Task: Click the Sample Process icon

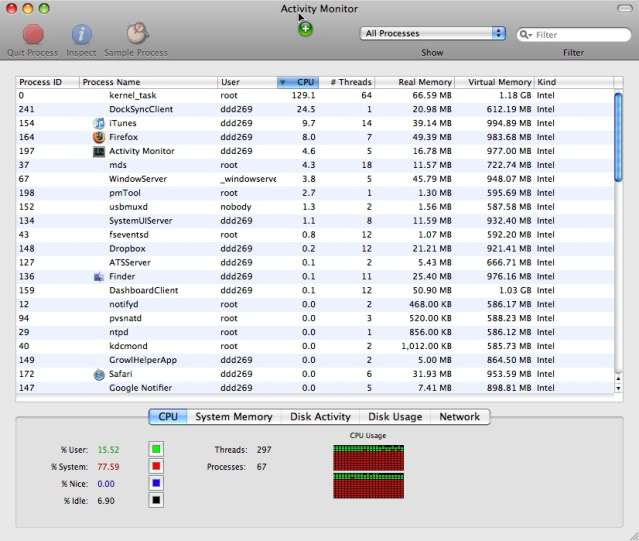Action: [x=137, y=33]
